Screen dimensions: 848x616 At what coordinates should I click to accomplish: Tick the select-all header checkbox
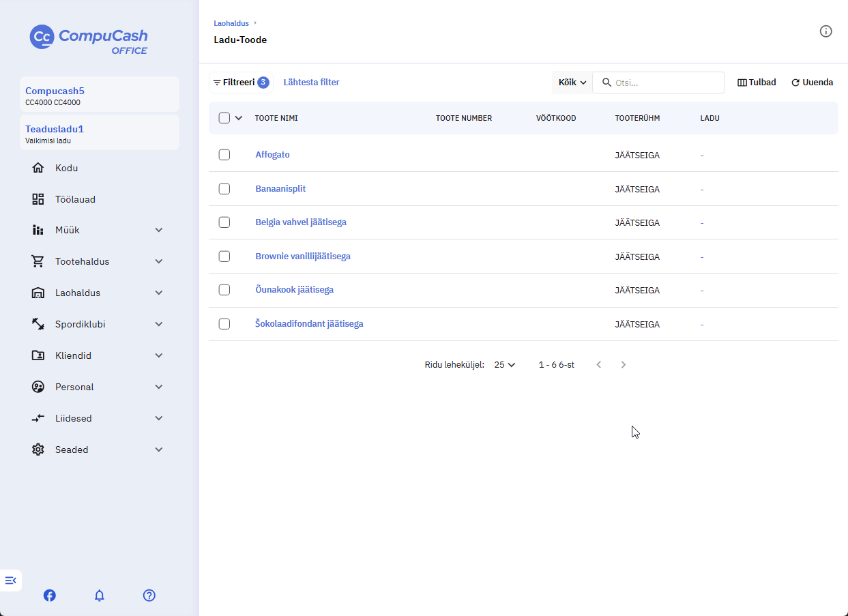point(224,118)
